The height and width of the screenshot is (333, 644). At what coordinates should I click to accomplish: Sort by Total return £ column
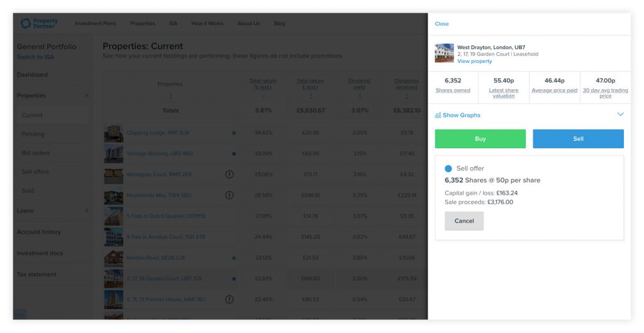311,96
